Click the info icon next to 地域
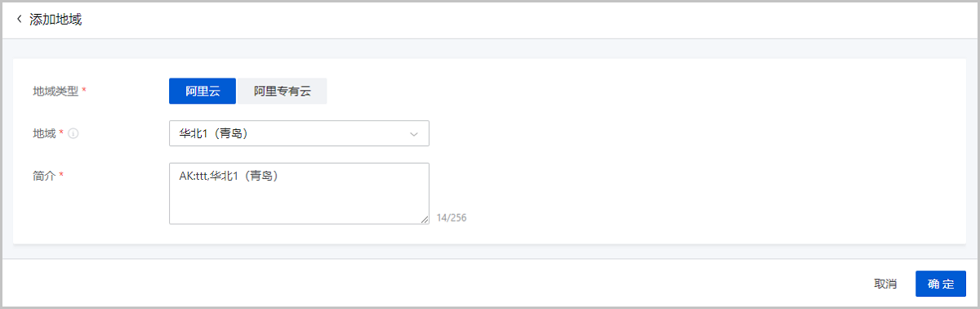The image size is (980, 309). [x=73, y=134]
